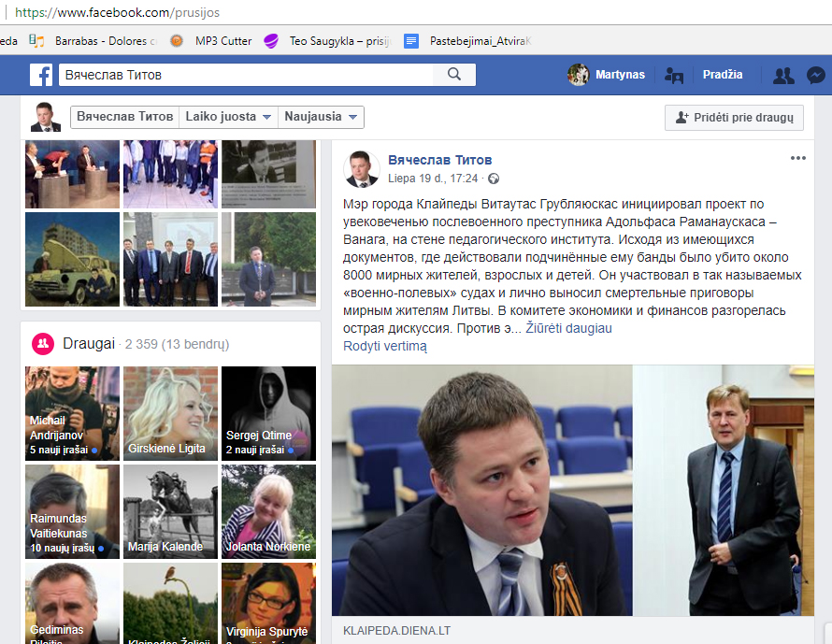Open the find friends icon in header
The width and height of the screenshot is (832, 644).
point(673,76)
